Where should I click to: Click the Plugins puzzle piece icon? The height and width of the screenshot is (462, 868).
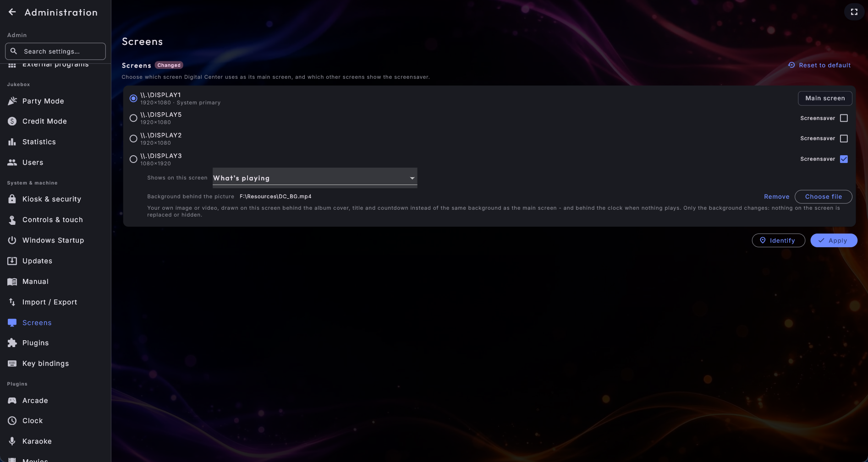tap(12, 342)
